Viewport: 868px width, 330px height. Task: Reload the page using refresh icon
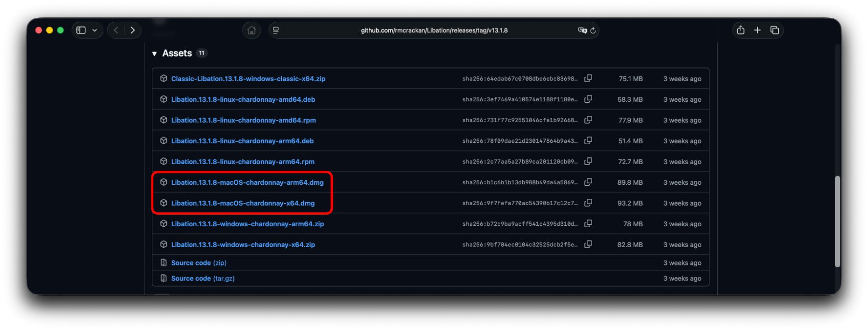pyautogui.click(x=593, y=30)
